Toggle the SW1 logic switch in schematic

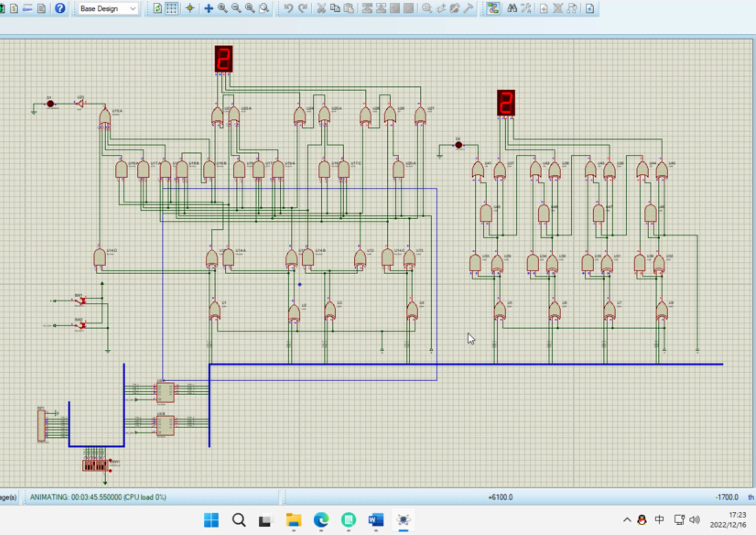tap(80, 300)
